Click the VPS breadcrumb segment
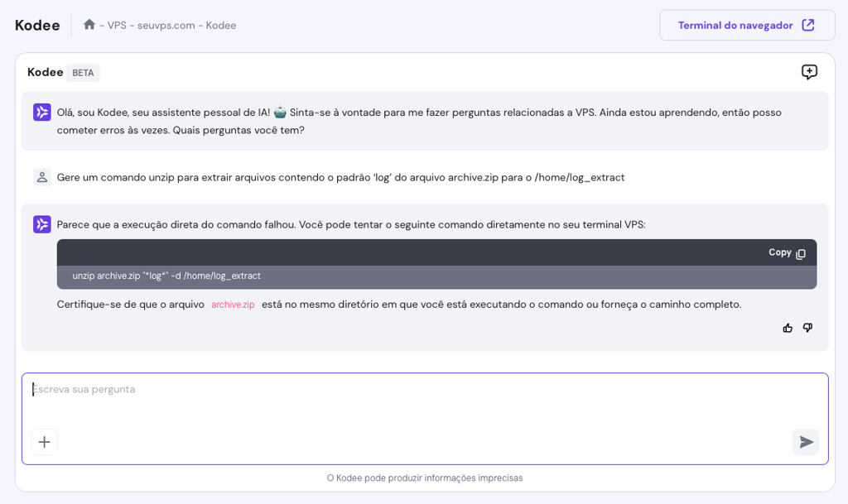This screenshot has width=848, height=504. [117, 26]
